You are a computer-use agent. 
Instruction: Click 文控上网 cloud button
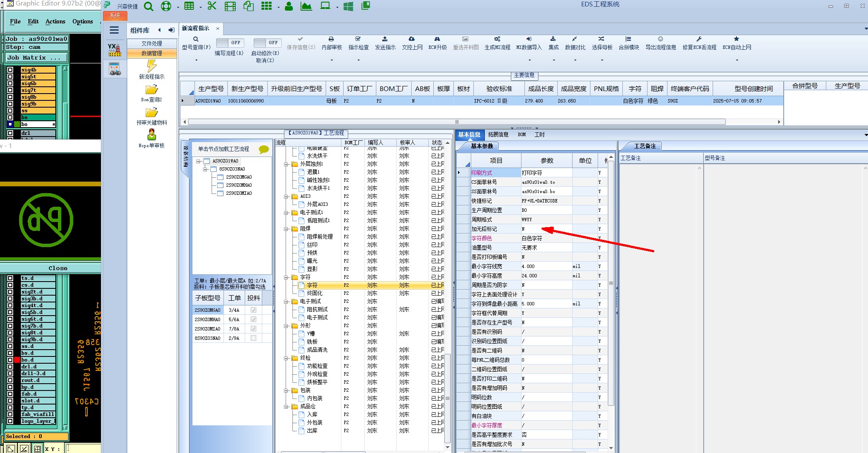point(412,43)
